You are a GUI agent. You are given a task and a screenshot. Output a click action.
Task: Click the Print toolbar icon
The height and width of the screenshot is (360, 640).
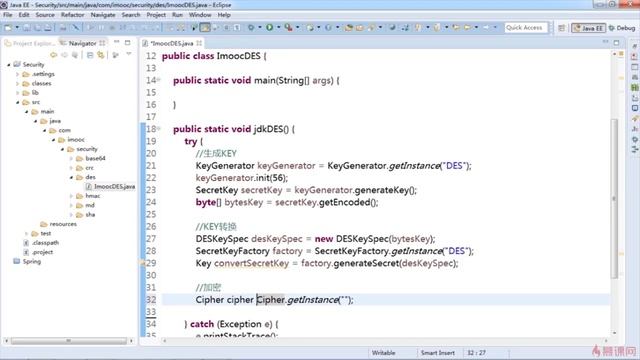click(48, 27)
